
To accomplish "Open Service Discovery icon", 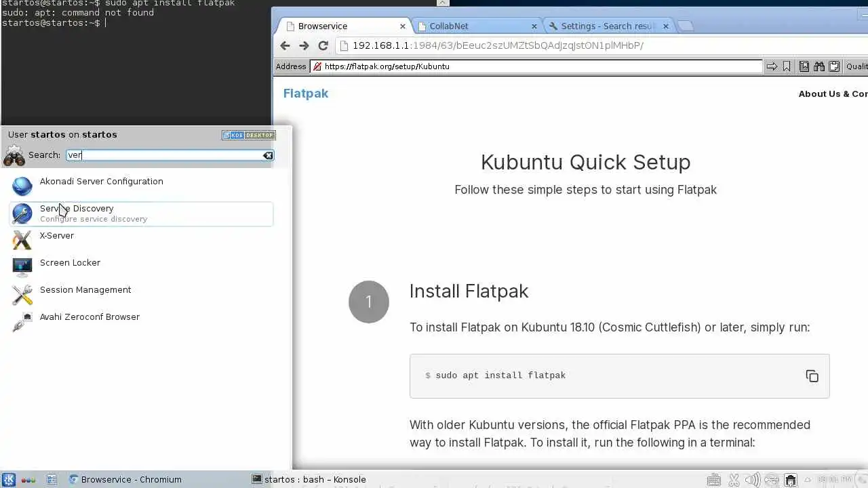I will click(x=22, y=213).
